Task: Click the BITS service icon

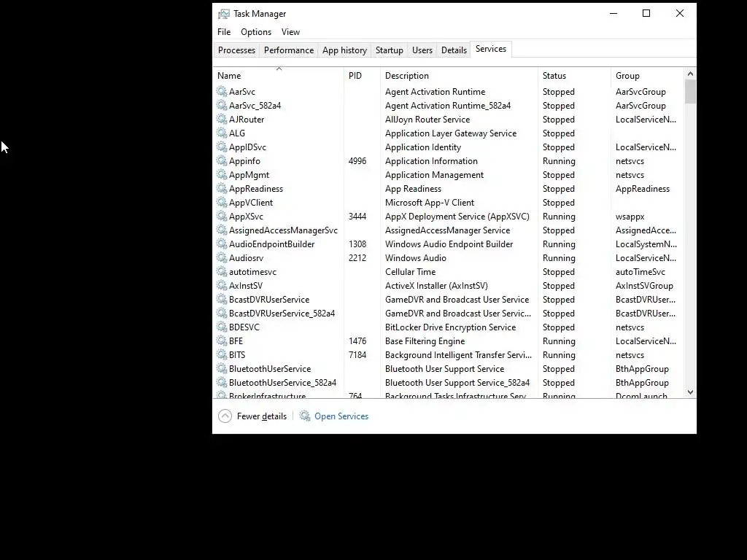Action: pos(222,354)
